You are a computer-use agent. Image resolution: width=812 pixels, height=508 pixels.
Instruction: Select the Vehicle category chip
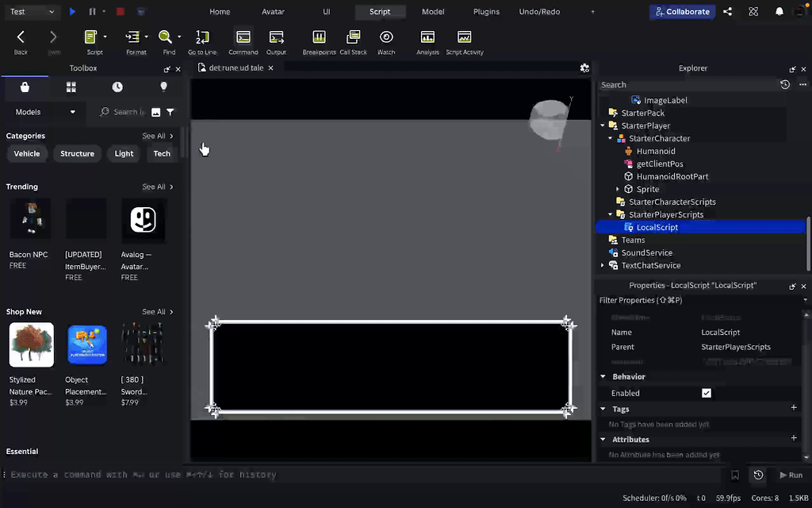27,153
